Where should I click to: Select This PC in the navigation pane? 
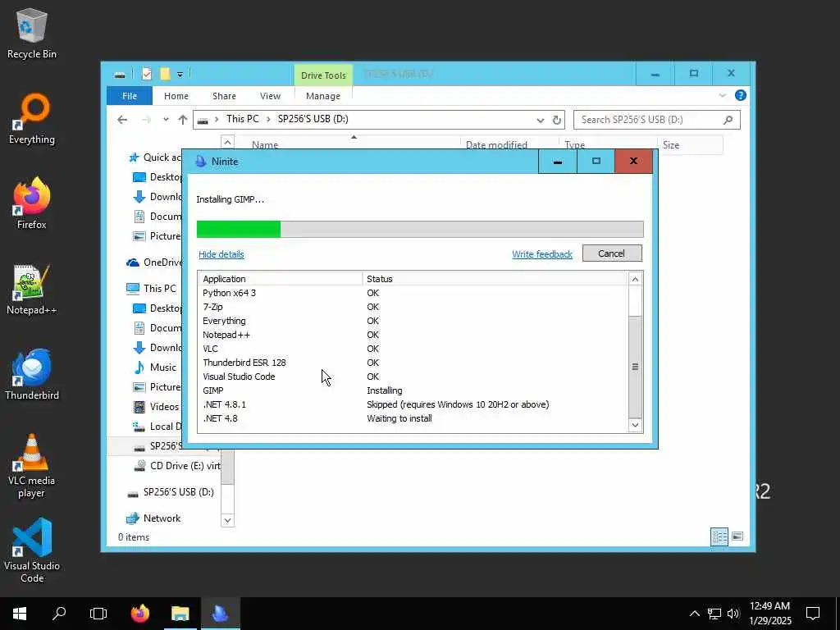[x=151, y=288]
